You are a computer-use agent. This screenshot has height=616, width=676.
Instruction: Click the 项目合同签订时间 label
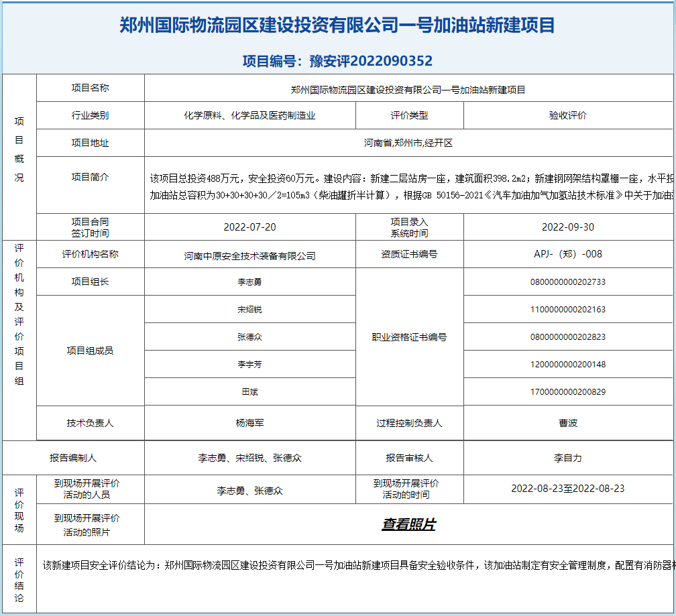click(90, 227)
